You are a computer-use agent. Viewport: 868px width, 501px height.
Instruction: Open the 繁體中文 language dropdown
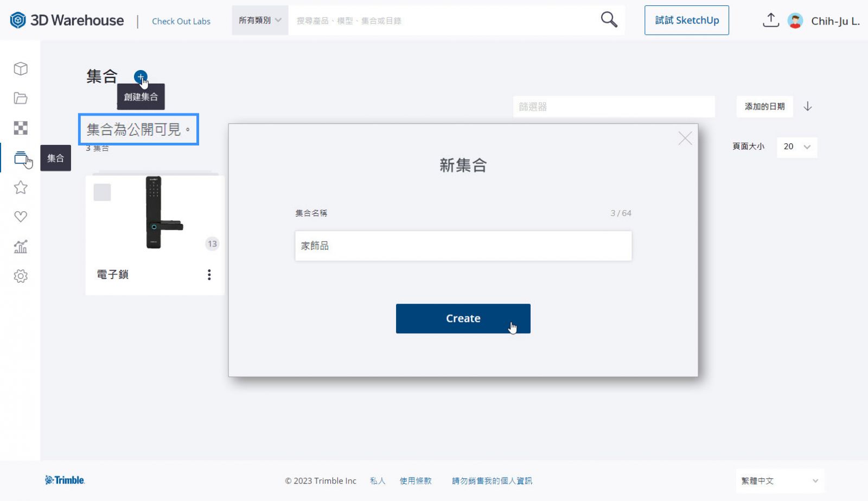tap(780, 481)
